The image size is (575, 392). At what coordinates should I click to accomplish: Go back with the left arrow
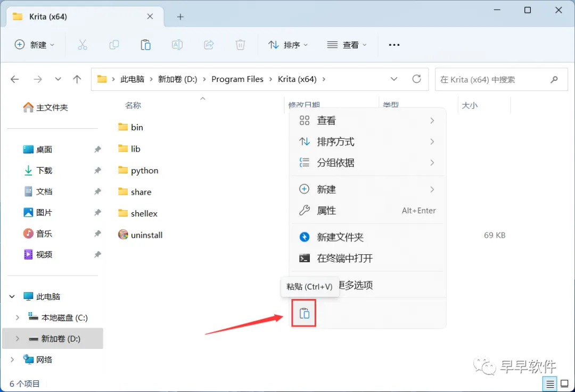(x=15, y=79)
